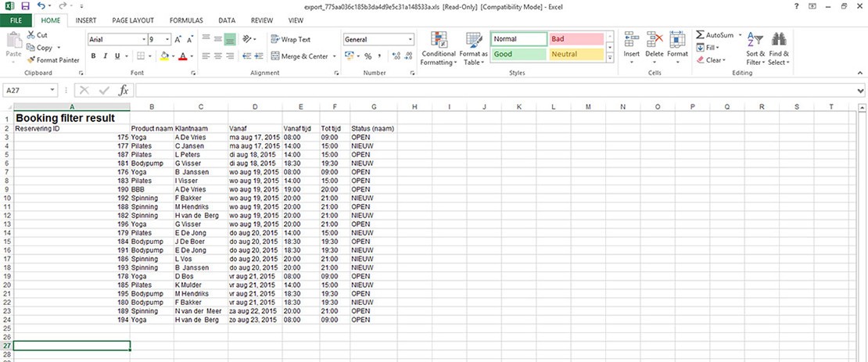This screenshot has height=362, width=868.
Task: Toggle Wrap Text for the selected cell
Action: click(x=291, y=39)
